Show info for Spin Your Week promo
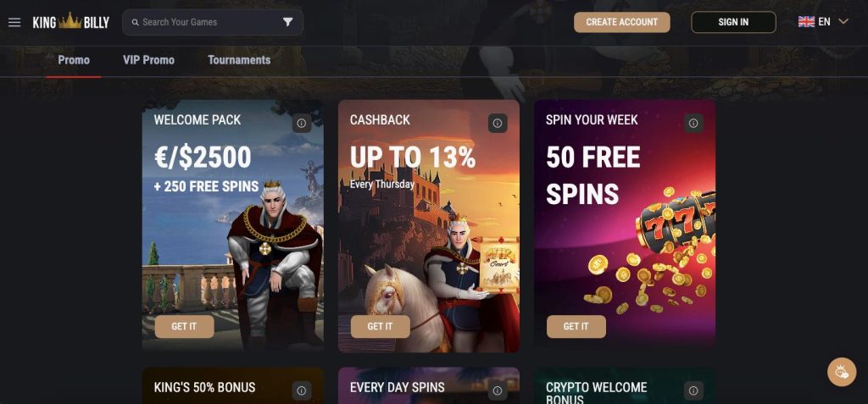Viewport: 868px width, 404px height. point(693,124)
